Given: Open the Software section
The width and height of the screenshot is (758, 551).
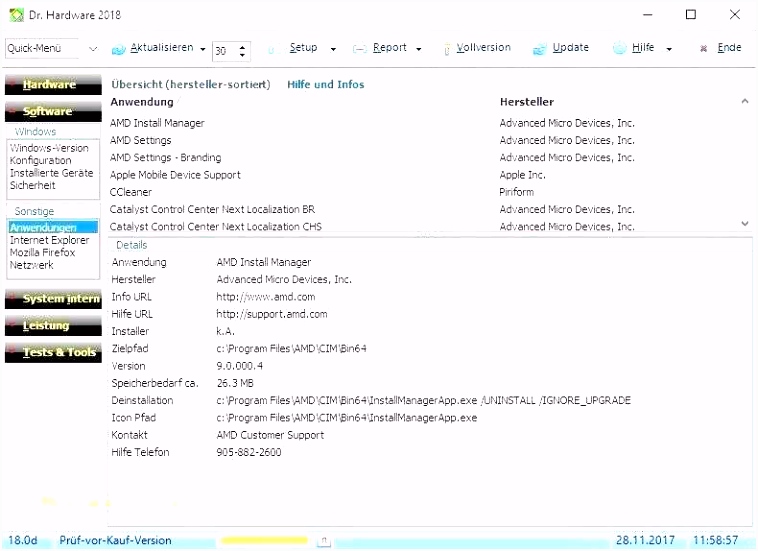Looking at the screenshot, I should (x=53, y=111).
